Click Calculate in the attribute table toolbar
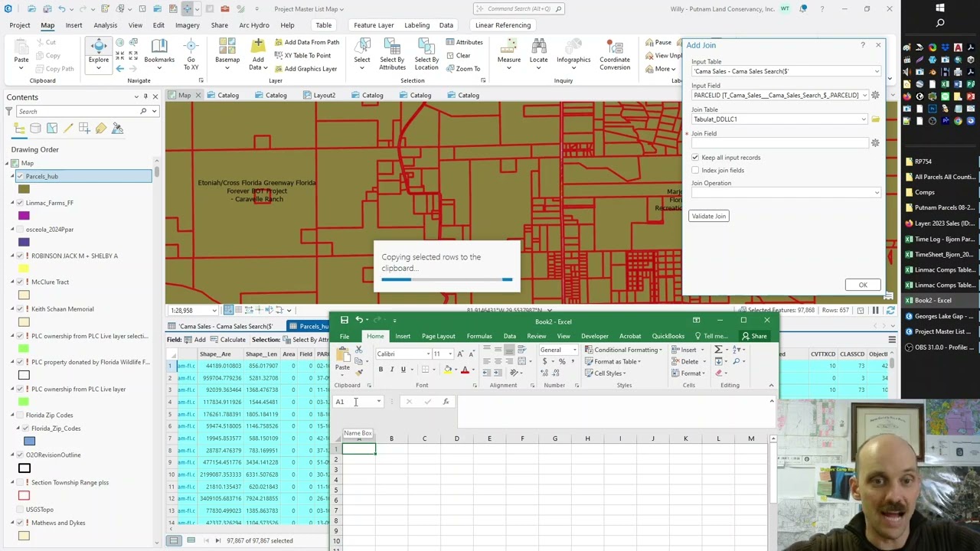This screenshot has height=551, width=980. pos(228,340)
